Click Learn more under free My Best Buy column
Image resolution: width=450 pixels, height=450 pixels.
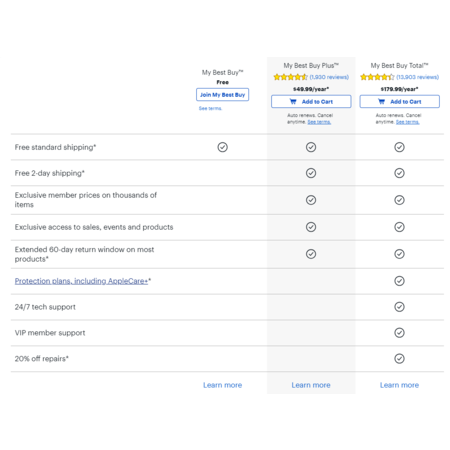tap(222, 385)
